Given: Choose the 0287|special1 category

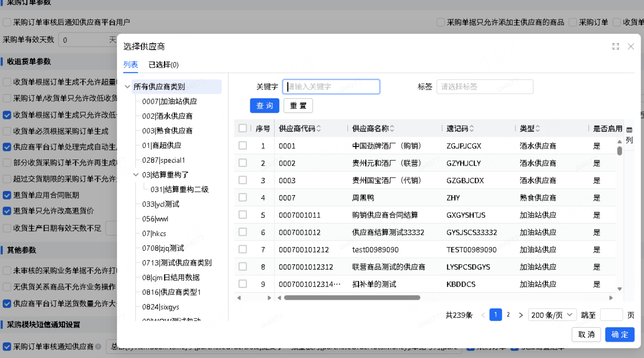Looking at the screenshot, I should pos(164,160).
